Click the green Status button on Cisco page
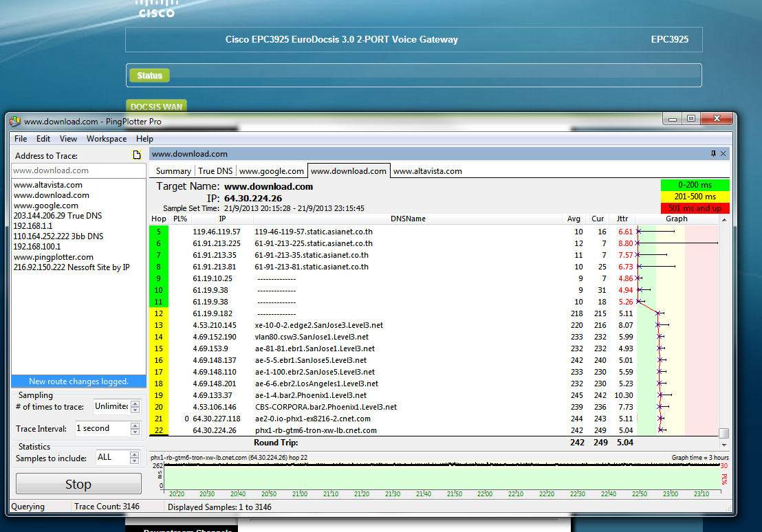This screenshot has width=762, height=532. point(149,76)
